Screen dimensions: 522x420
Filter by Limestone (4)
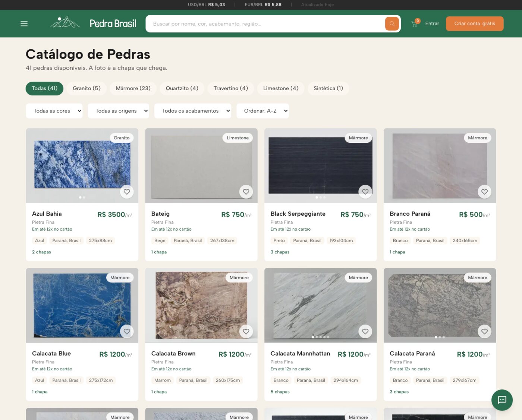[281, 88]
